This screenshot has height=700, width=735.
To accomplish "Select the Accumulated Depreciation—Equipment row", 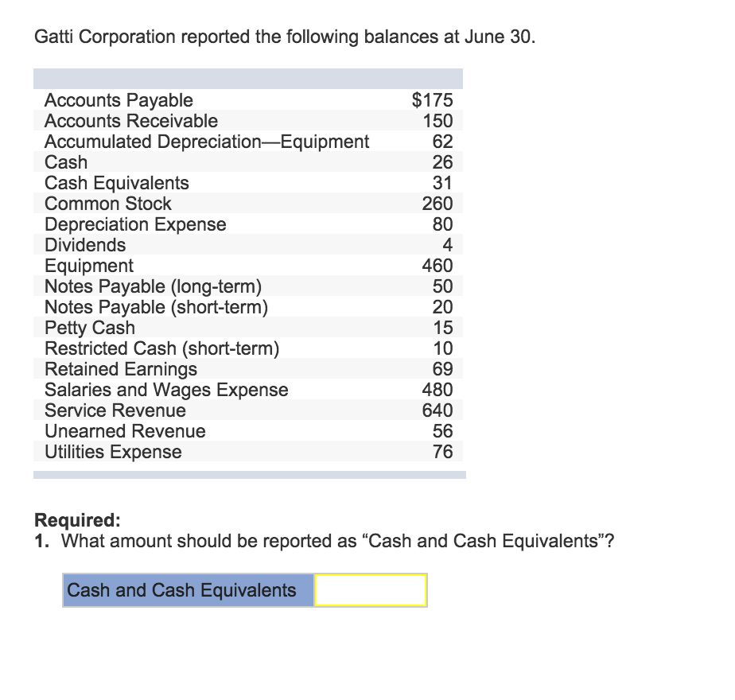I will point(207,142).
